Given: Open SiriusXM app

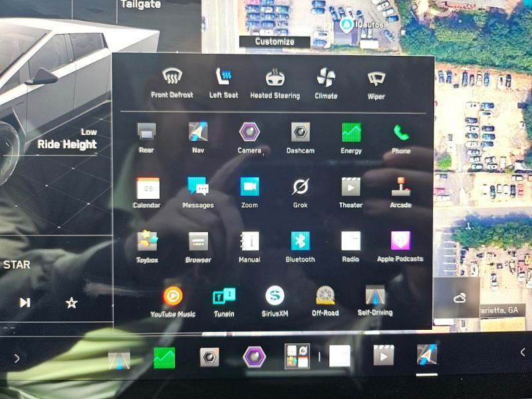Looking at the screenshot, I should (x=275, y=301).
